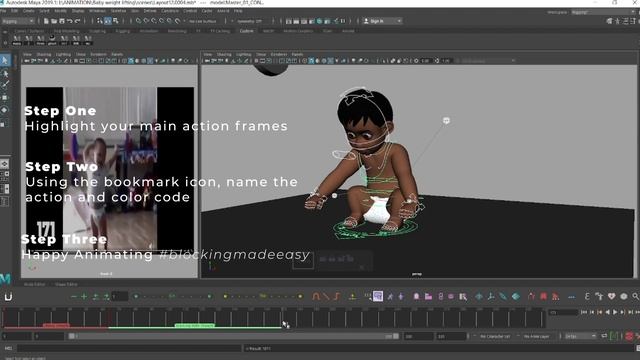This screenshot has height=360, width=640.
Task: Click the green tween slider in timeline toolbar
Action: coord(172,296)
